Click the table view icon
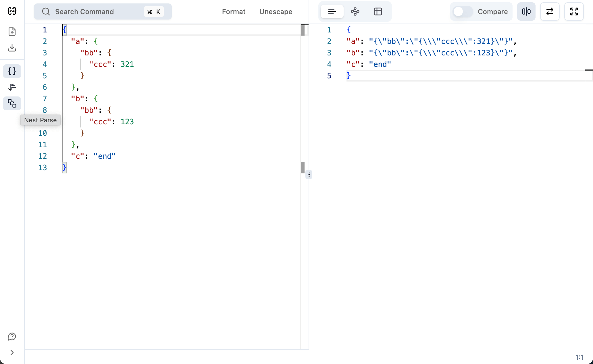 tap(378, 11)
